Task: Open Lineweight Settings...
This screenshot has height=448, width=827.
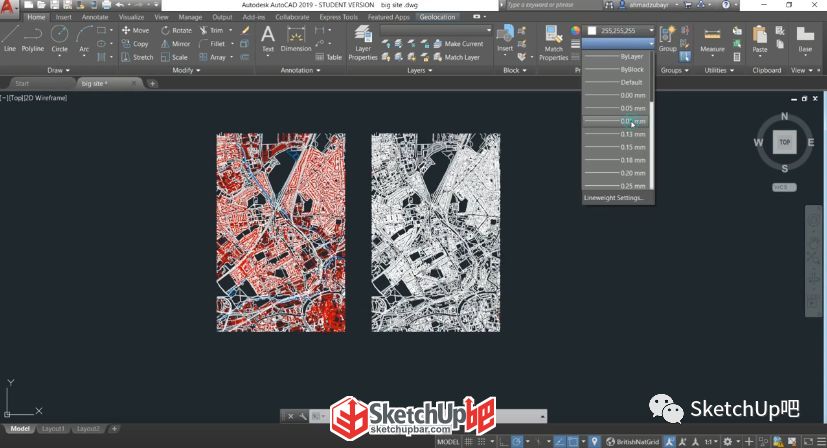Action: (614, 198)
